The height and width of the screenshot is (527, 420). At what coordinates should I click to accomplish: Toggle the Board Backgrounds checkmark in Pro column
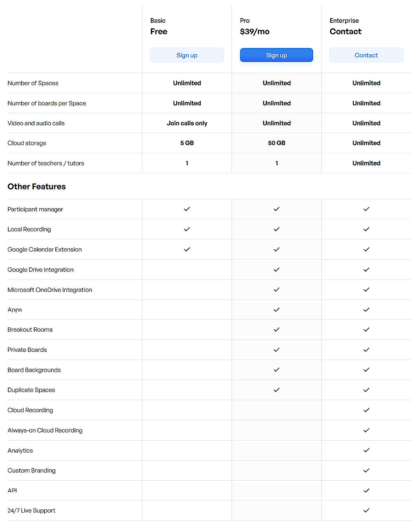pos(276,370)
